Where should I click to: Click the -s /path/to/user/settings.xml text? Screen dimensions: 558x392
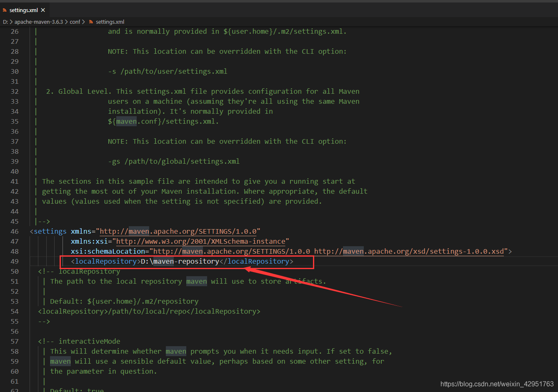click(168, 71)
